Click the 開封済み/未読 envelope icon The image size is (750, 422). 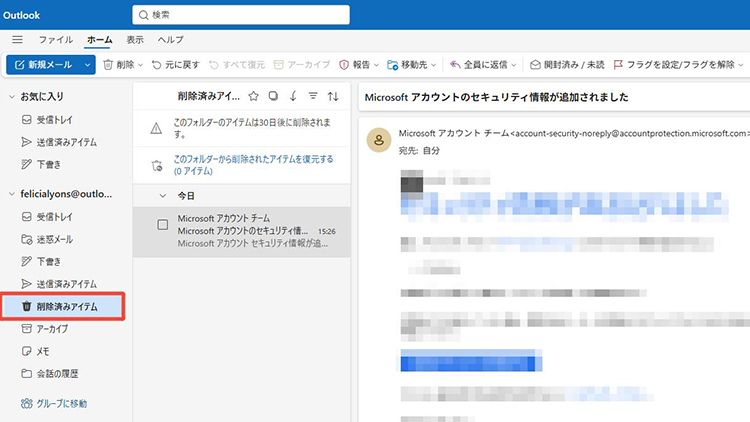[535, 65]
